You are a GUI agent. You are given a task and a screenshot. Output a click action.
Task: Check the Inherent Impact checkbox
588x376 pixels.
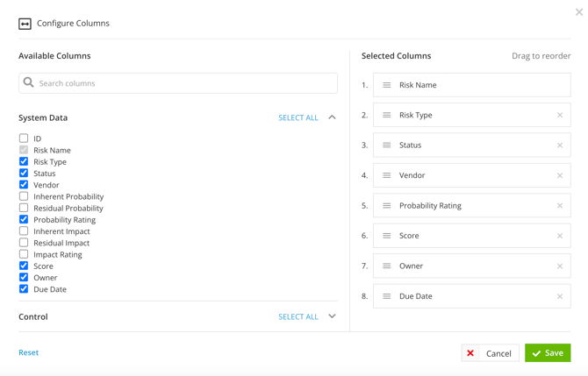(24, 231)
